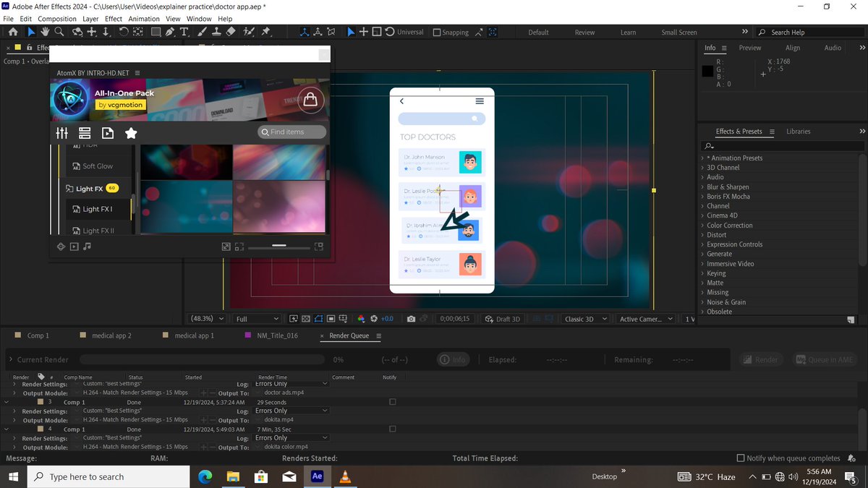Click the AtomX Find items search field
The image size is (868, 488).
tap(292, 132)
